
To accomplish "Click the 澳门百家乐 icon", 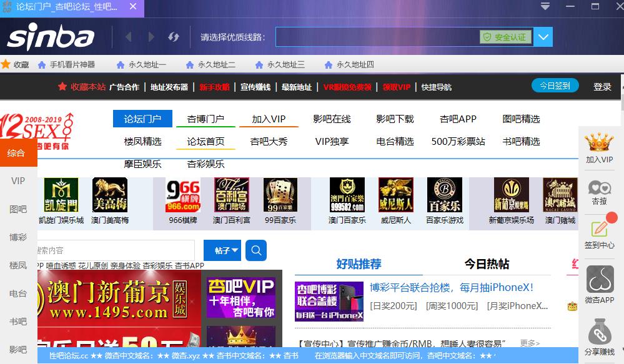I will (347, 195).
